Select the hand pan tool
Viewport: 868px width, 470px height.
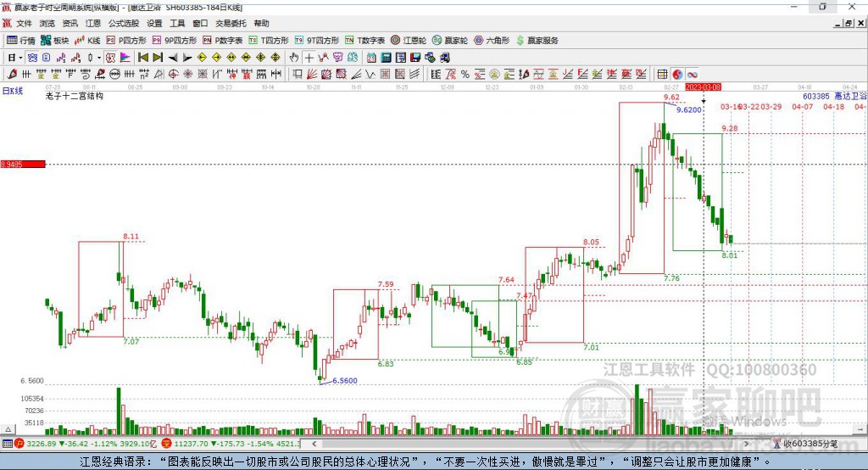click(x=294, y=58)
